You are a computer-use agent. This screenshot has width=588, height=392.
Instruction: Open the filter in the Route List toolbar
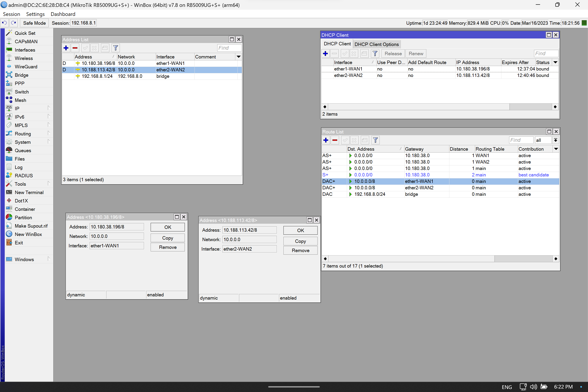375,140
